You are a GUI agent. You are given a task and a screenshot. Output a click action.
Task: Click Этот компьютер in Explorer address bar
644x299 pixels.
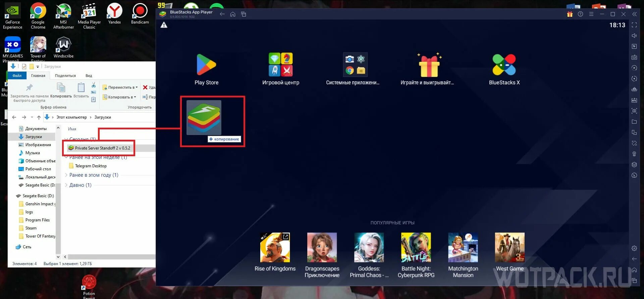[71, 117]
